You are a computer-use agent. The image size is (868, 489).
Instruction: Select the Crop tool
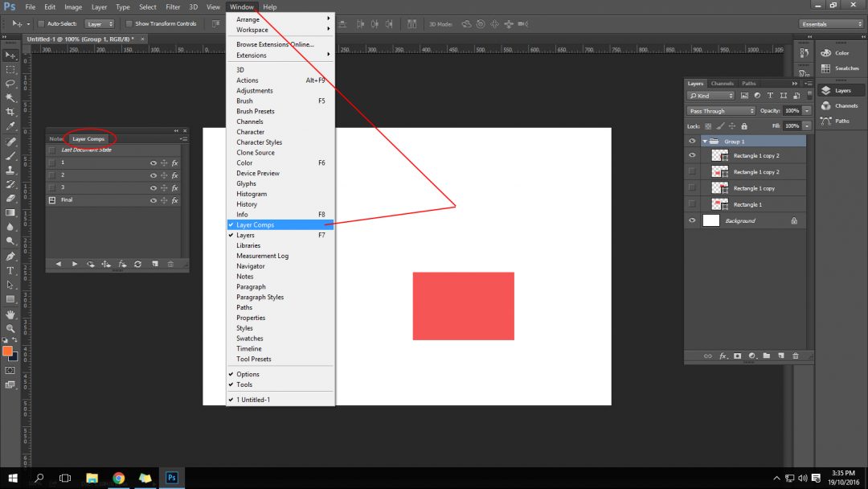point(10,112)
